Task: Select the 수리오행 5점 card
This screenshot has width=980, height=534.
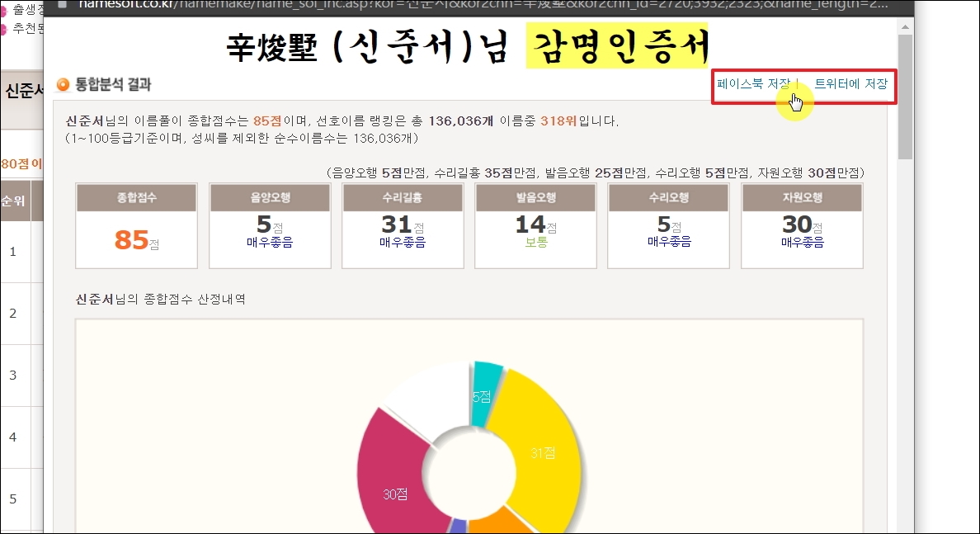Action: 669,225
